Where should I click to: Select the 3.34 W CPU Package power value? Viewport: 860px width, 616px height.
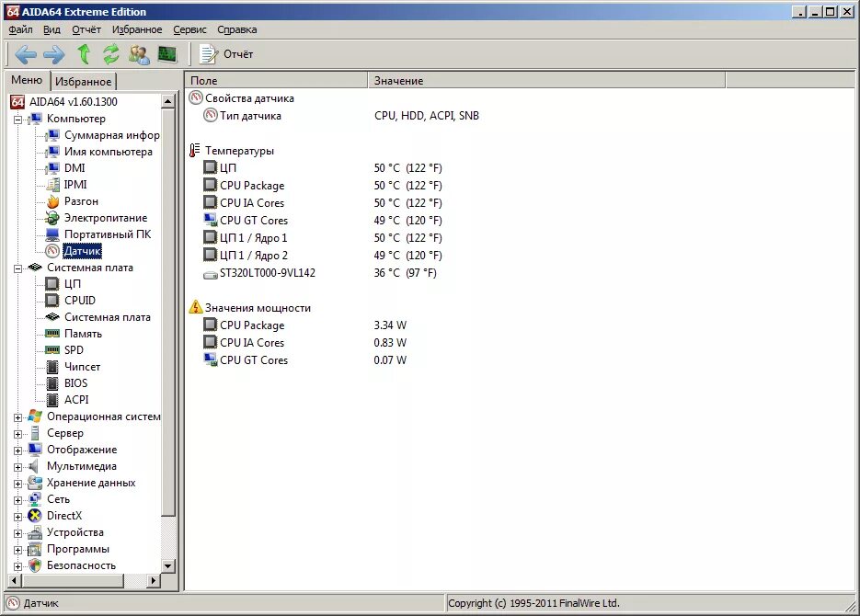(390, 325)
